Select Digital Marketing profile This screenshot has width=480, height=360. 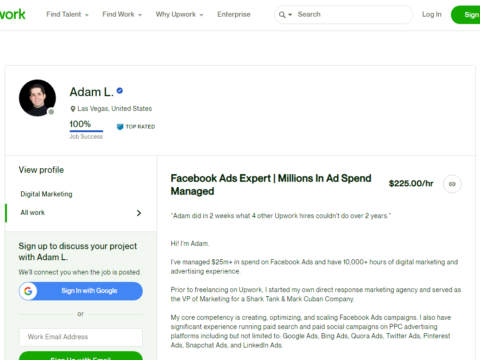(46, 194)
